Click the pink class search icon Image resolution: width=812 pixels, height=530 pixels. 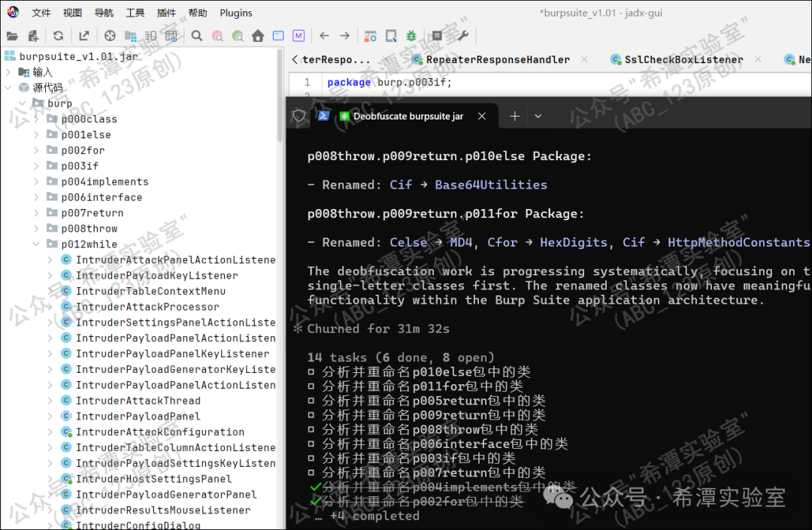pyautogui.click(x=217, y=36)
